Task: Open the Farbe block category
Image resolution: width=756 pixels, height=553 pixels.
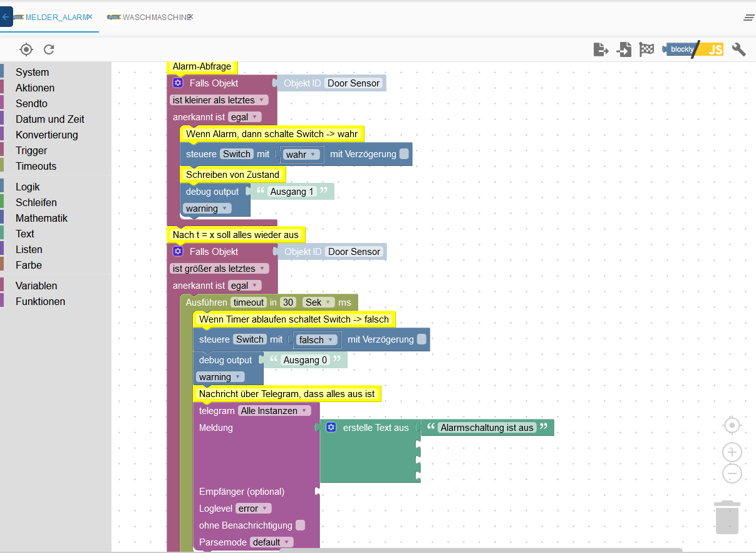Action: 29,266
